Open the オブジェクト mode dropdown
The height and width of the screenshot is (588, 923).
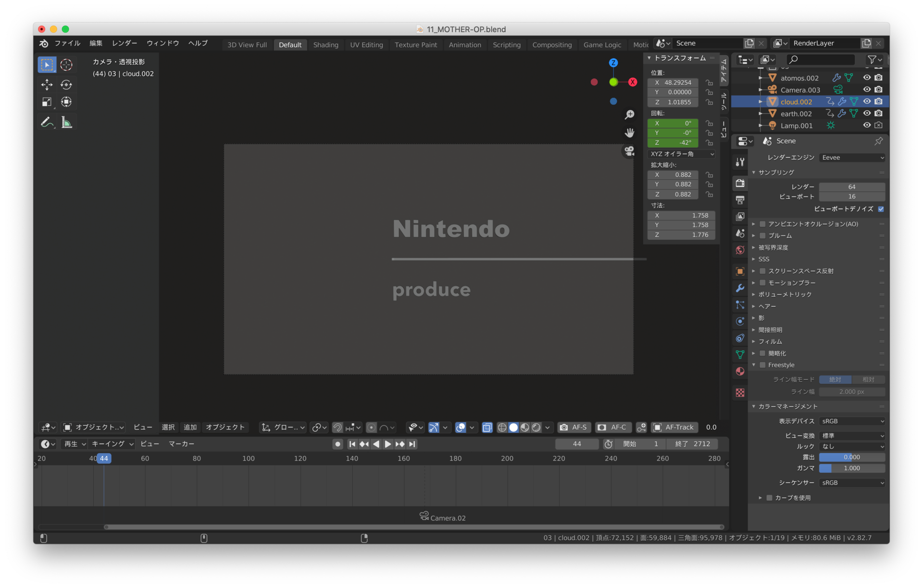[x=94, y=427]
